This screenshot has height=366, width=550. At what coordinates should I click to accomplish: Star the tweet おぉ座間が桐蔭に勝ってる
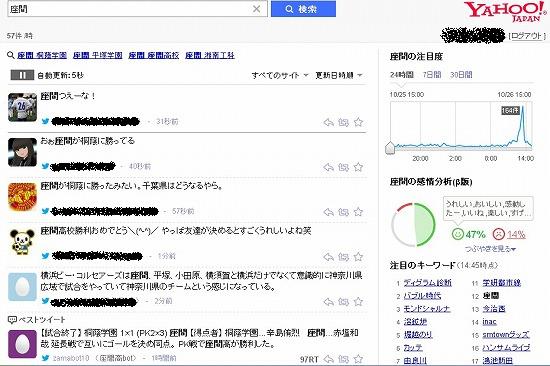(358, 167)
